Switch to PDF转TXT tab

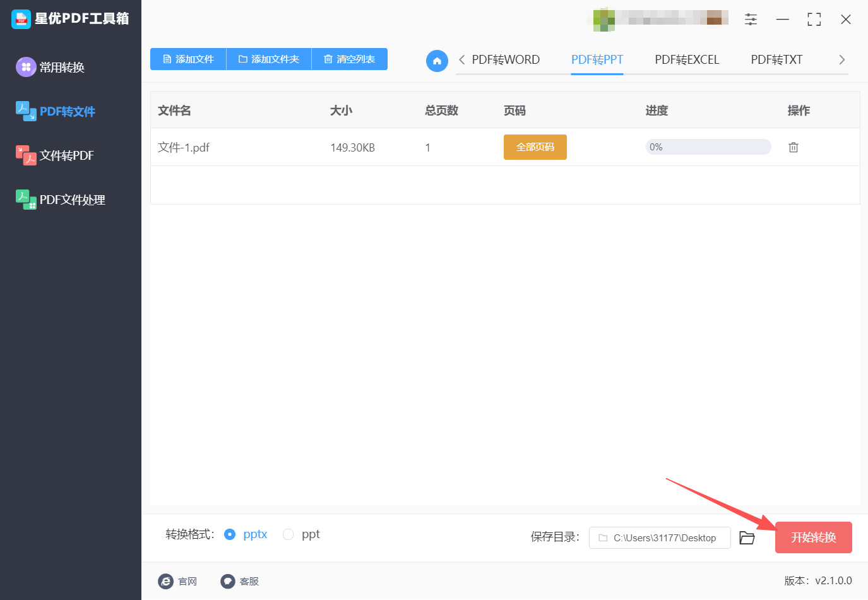[776, 60]
